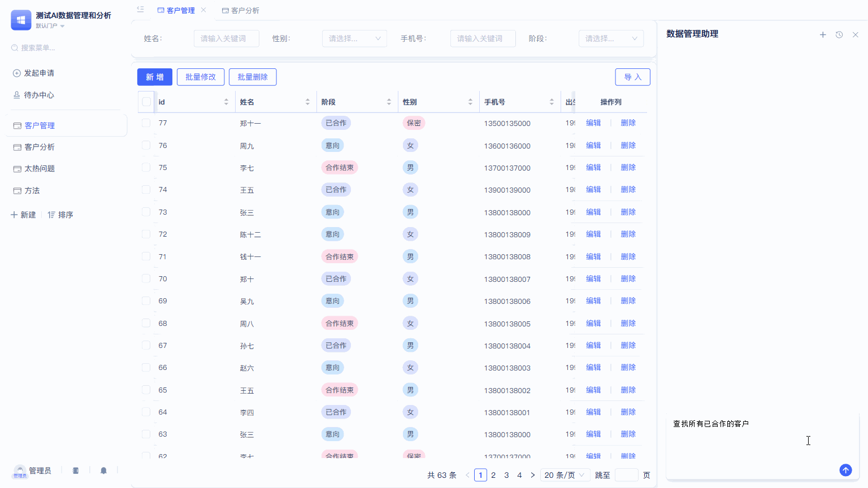Go to next page arrow
The width and height of the screenshot is (868, 488).
[532, 475]
